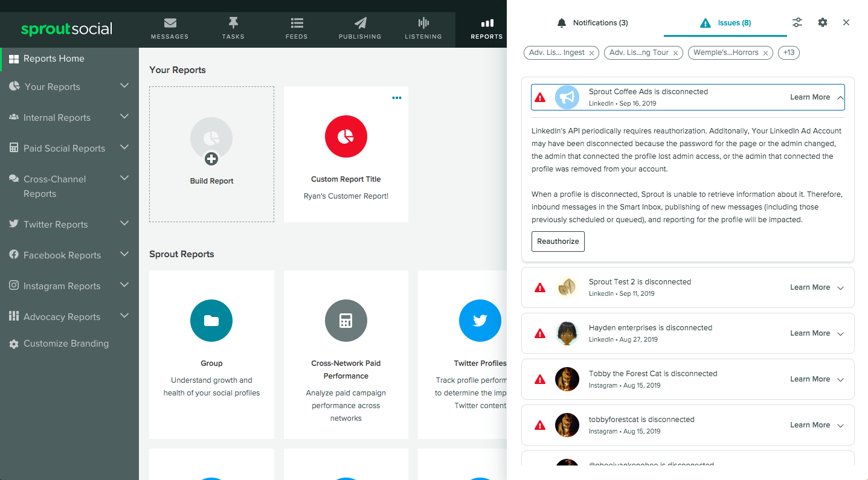Show the +13 more filters chip

pos(789,53)
